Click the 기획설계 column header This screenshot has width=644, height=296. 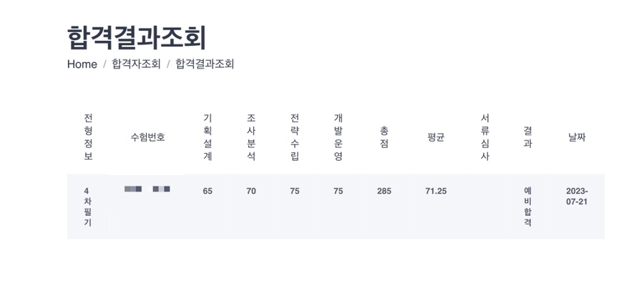point(208,137)
